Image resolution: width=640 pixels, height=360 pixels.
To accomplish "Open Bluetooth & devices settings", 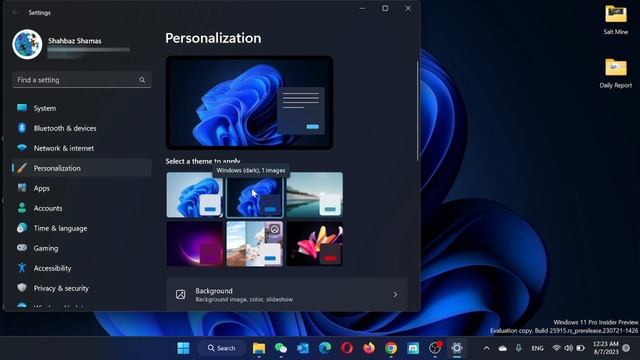I will pos(82,128).
